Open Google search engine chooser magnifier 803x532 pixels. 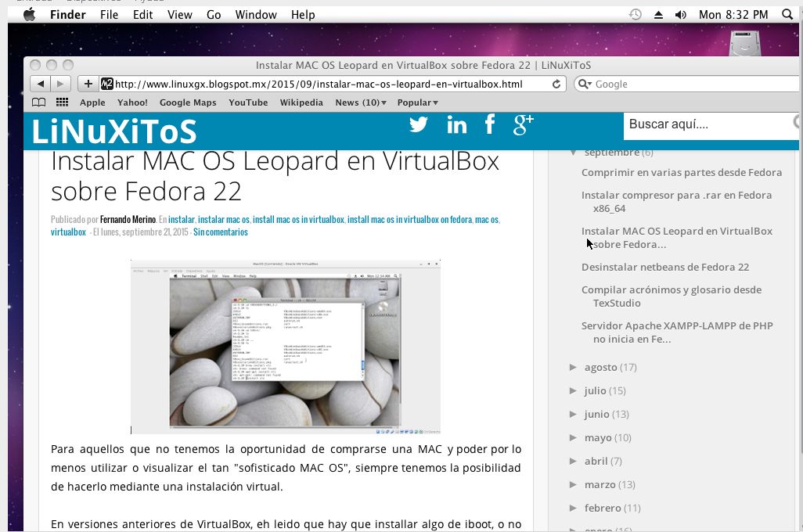pos(584,84)
